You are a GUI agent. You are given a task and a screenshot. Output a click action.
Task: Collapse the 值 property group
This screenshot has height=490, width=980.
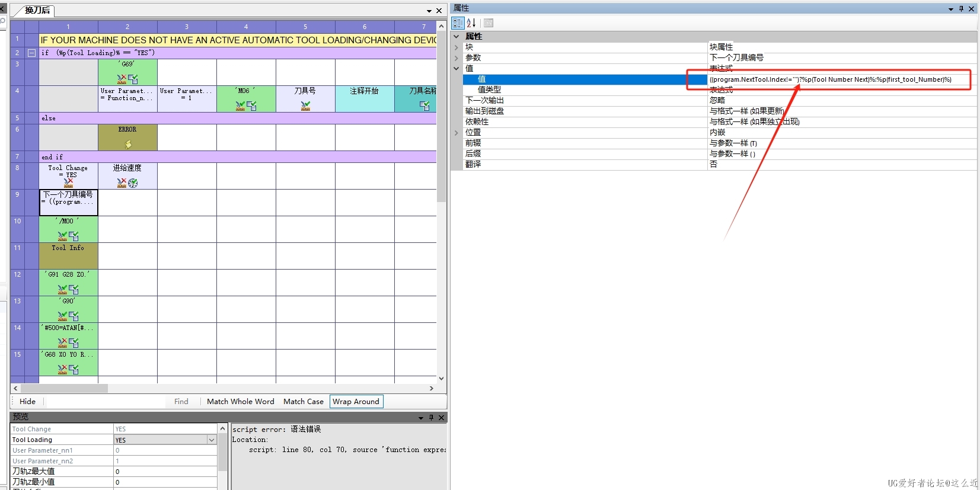click(456, 68)
